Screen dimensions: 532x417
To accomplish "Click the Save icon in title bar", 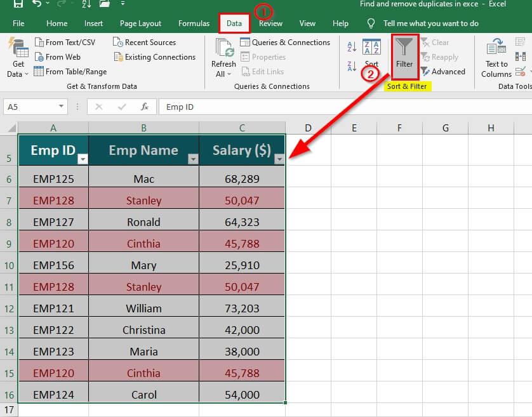I will click(18, 4).
